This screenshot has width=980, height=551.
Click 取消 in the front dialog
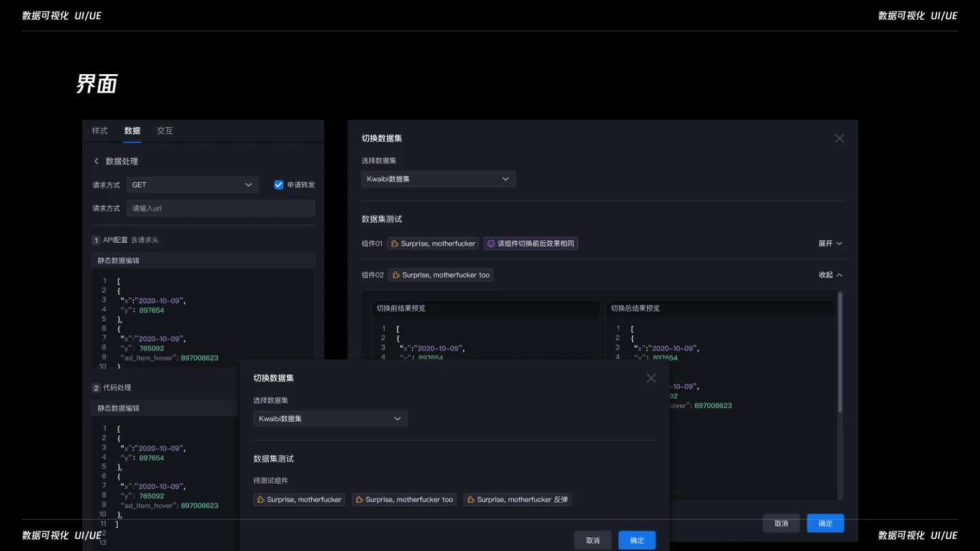(x=593, y=540)
